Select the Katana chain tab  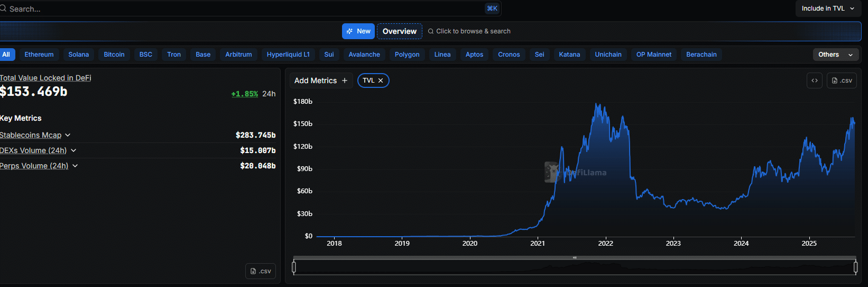[x=569, y=55]
